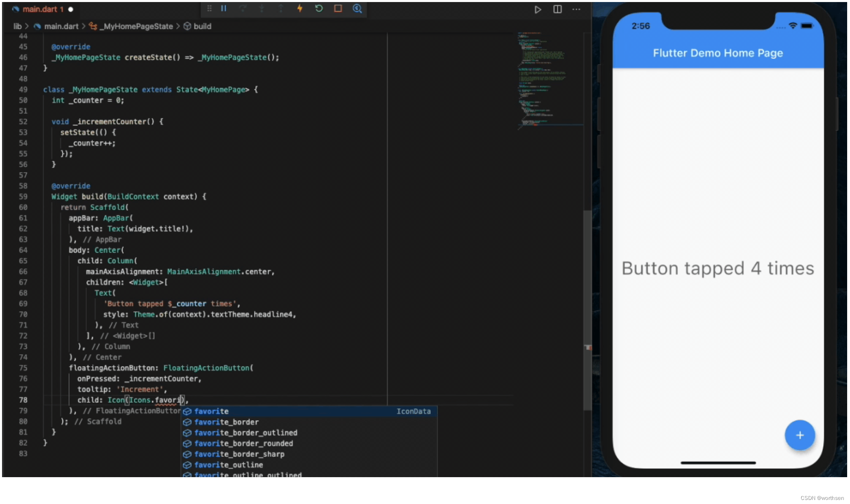
Task: Click the editor vertical scrollbar thumb
Action: (x=587, y=310)
